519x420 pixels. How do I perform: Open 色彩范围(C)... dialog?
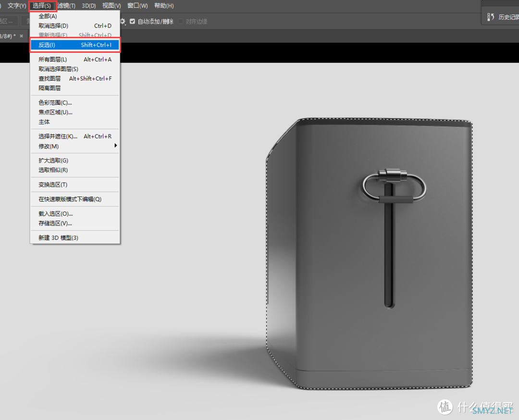75,103
